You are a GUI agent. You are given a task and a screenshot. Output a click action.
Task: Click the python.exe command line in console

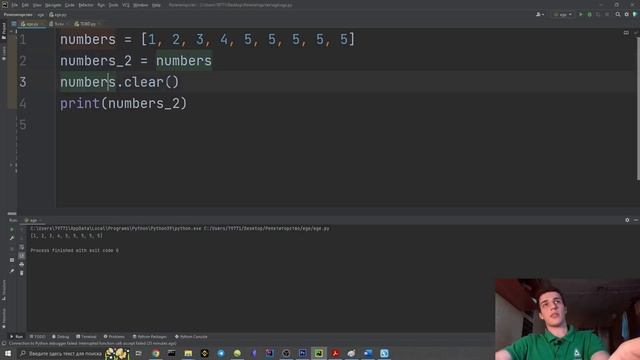pos(180,229)
